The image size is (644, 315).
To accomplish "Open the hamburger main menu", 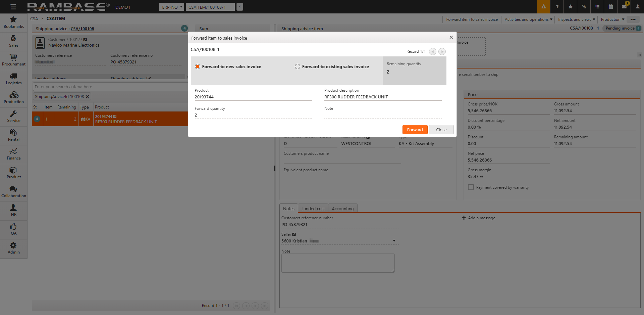I will coord(13,7).
